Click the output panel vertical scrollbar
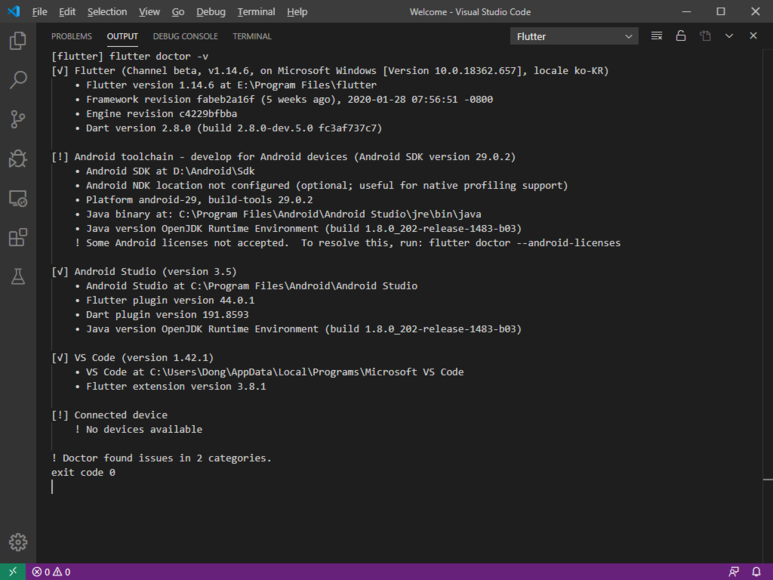 768,306
